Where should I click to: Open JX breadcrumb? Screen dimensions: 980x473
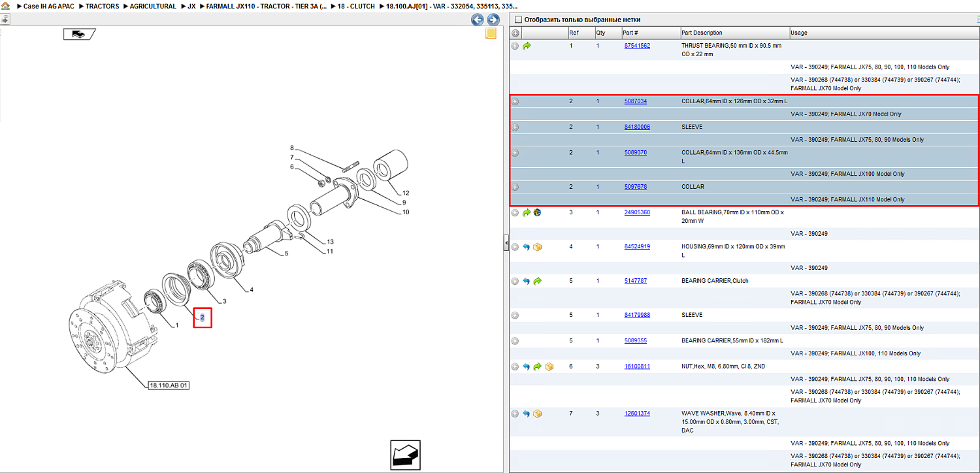[x=191, y=6]
